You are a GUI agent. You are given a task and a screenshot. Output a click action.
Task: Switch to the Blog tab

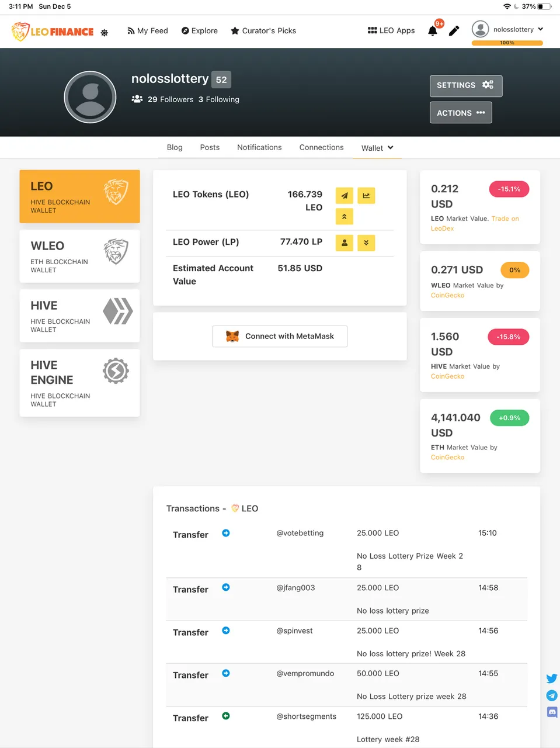point(175,147)
